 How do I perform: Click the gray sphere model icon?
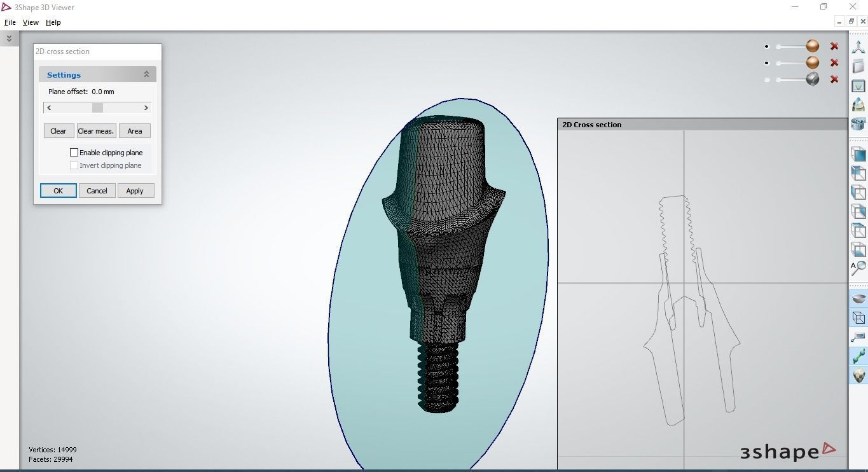(x=813, y=79)
